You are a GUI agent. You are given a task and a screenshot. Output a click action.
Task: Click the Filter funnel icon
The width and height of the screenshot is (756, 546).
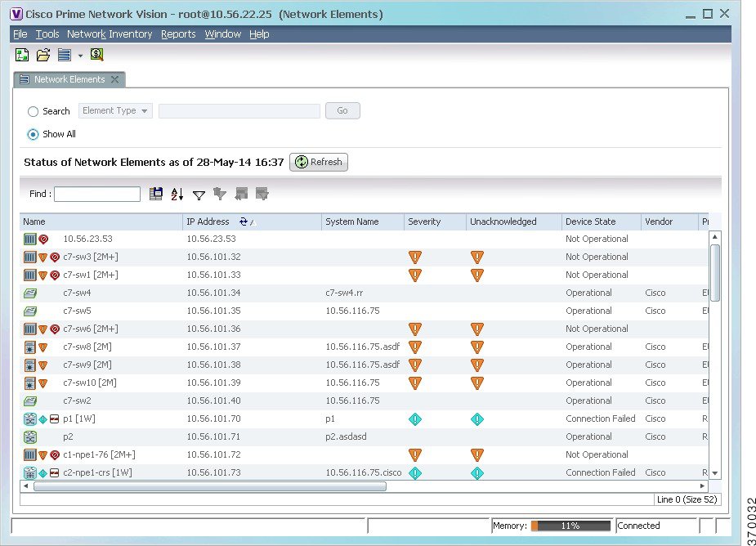coord(199,195)
